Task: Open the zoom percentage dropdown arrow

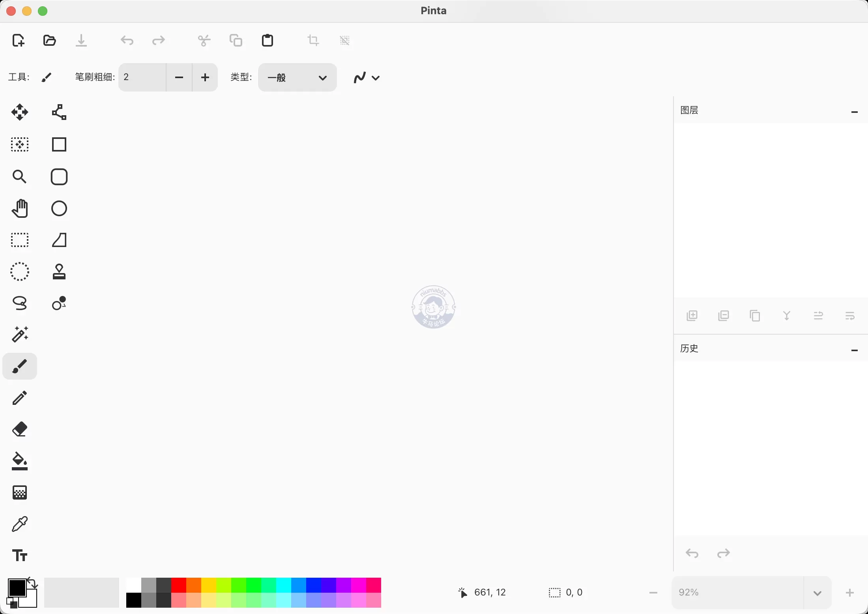Action: (x=817, y=593)
